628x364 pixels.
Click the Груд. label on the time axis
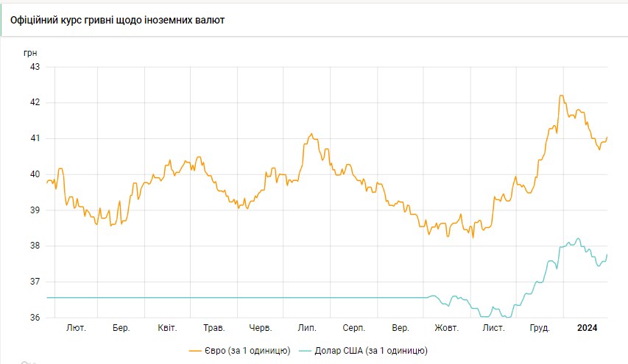[x=539, y=328]
